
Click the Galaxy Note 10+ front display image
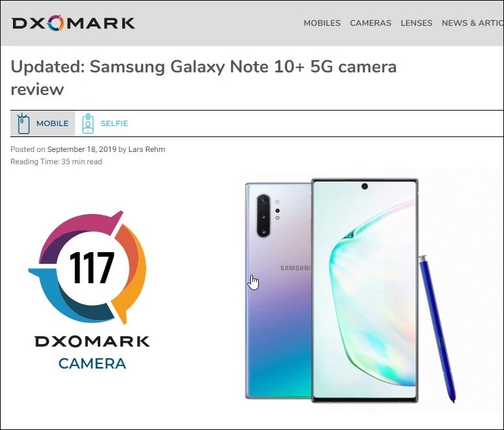(x=364, y=290)
